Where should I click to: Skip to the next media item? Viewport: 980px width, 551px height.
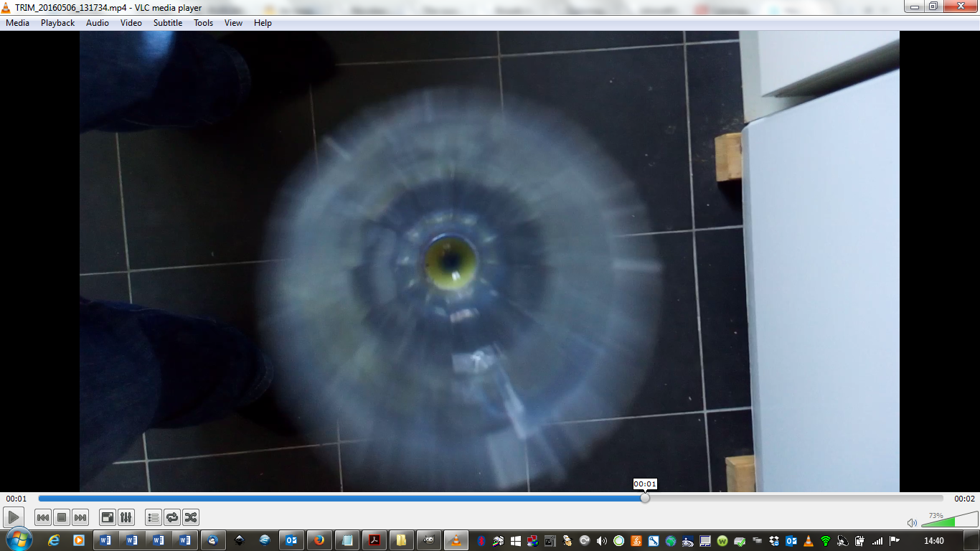[x=80, y=517]
